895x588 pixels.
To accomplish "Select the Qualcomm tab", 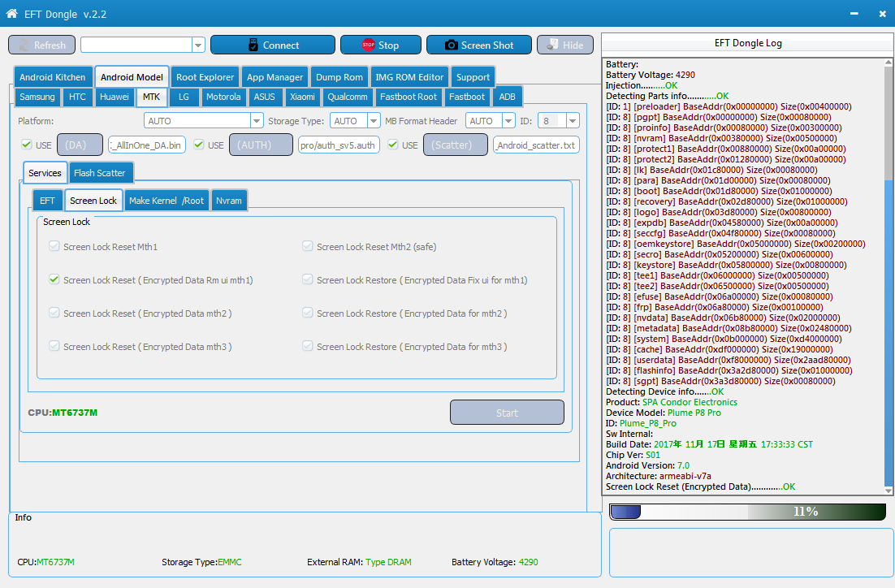I will click(347, 97).
